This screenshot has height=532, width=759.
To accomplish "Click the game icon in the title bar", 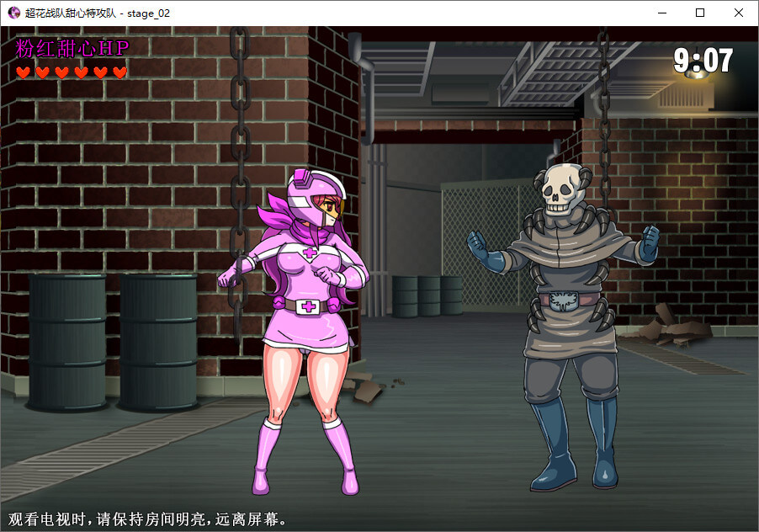I will tap(13, 13).
